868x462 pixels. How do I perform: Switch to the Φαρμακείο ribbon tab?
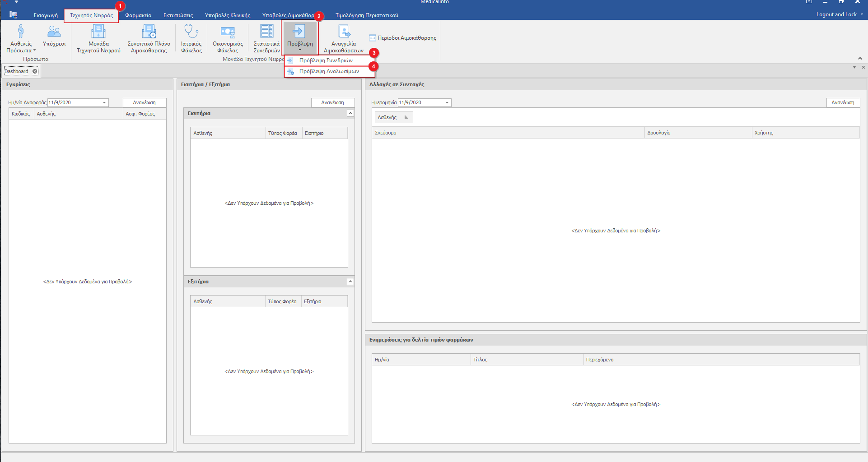[x=138, y=15]
